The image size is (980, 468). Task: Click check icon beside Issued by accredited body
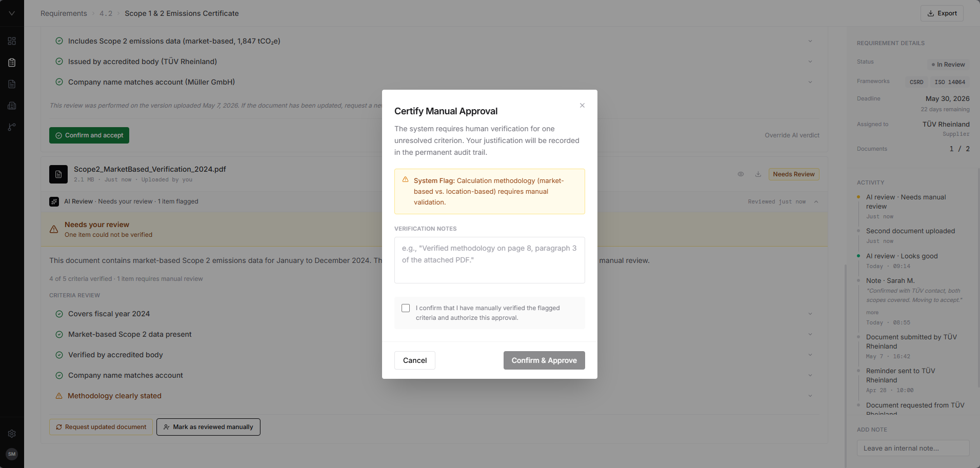pos(59,62)
